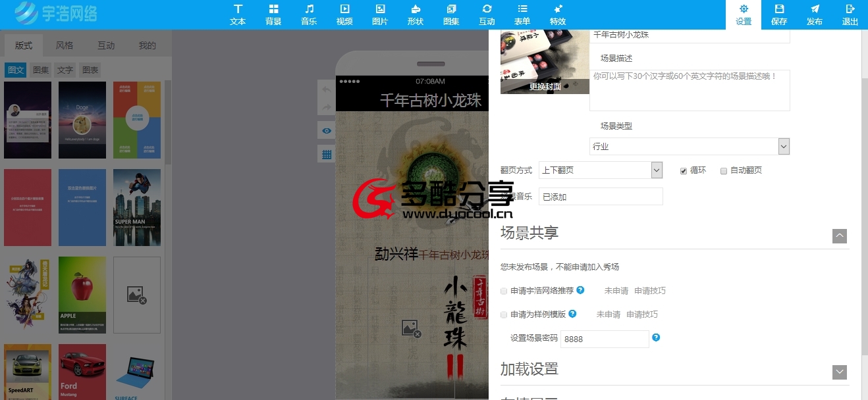Select the Ford Mustang template thumbnail
This screenshot has width=868, height=400.
point(82,372)
